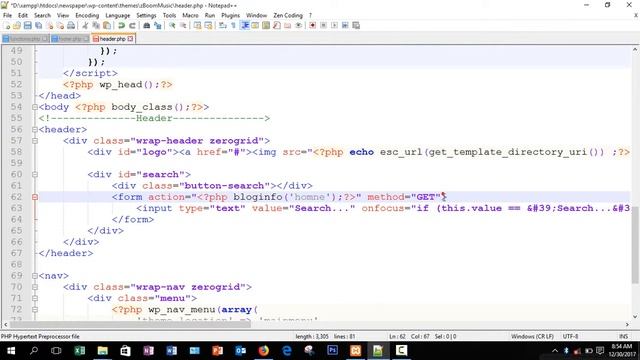Create a new file with the New toolbar icon
640x360 pixels.
(x=7, y=25)
